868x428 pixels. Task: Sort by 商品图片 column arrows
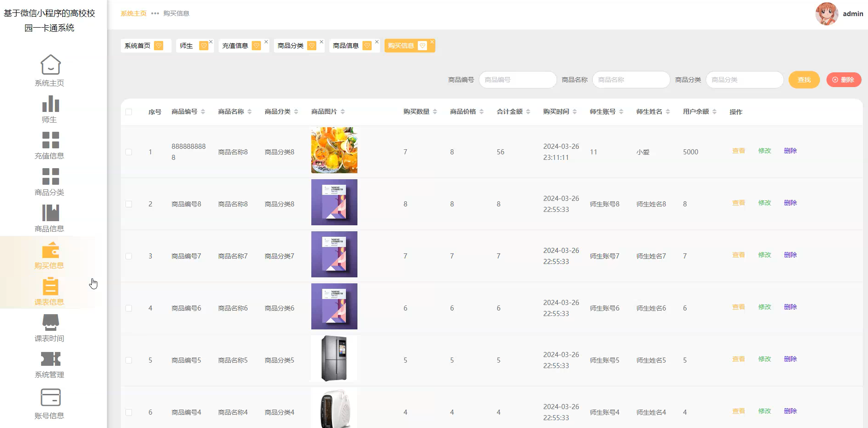[x=343, y=112]
